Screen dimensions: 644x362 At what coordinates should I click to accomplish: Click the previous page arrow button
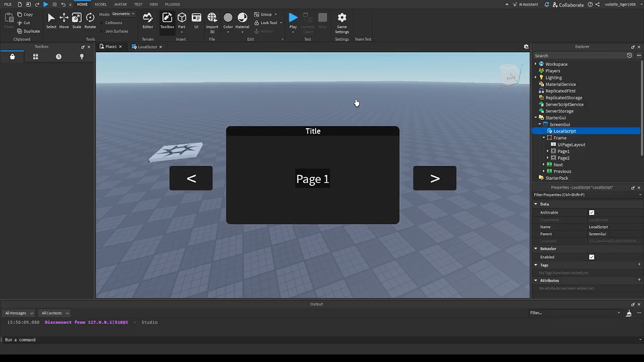pyautogui.click(x=191, y=178)
